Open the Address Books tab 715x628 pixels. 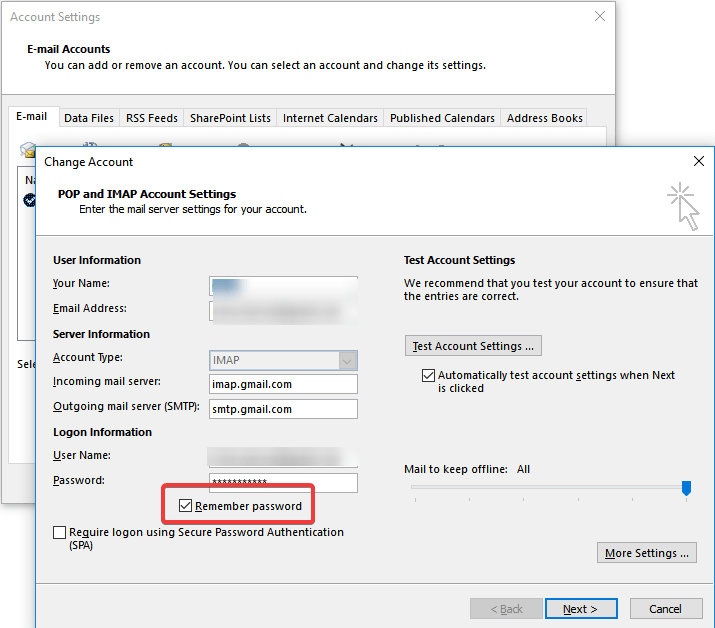click(544, 118)
